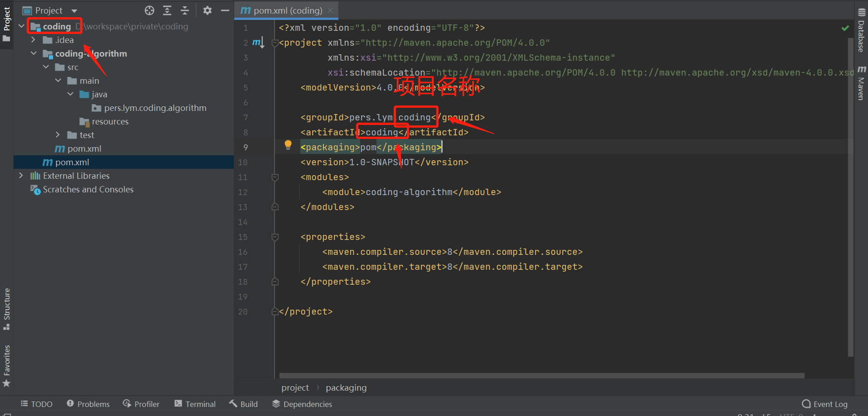Open the Terminal tool window
Screen dimensions: 868x416
coord(195,404)
